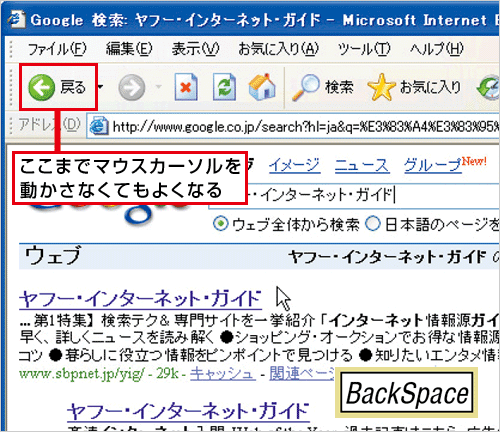Go to the Home page via house icon
Viewport: 500px width, 432px height.
262,87
